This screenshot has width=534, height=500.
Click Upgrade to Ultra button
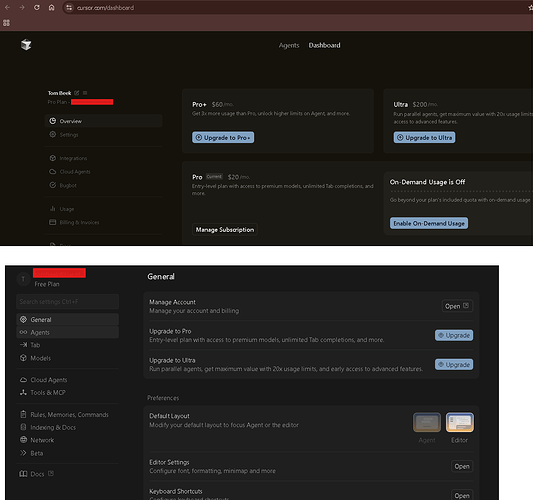(x=424, y=138)
